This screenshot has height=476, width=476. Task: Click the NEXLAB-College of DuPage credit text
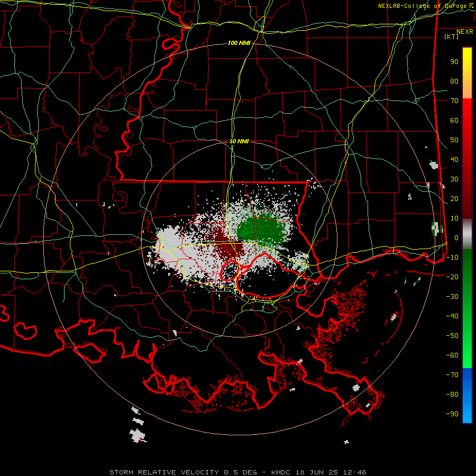point(426,6)
